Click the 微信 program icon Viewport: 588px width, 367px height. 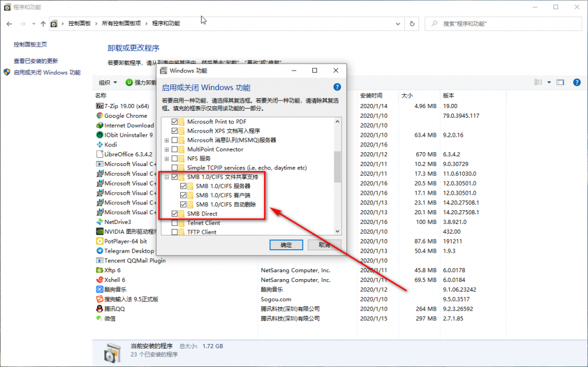99,318
